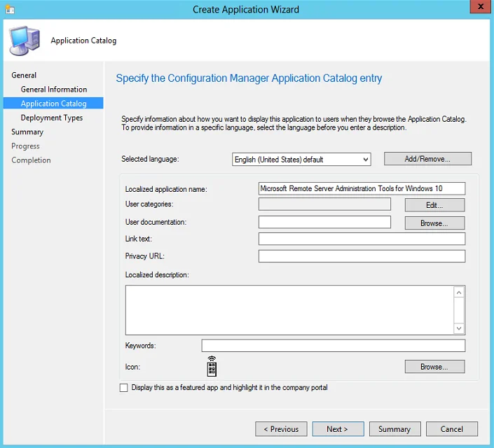Click the Localized application name field
Image resolution: width=494 pixels, height=448 pixels.
(x=362, y=188)
